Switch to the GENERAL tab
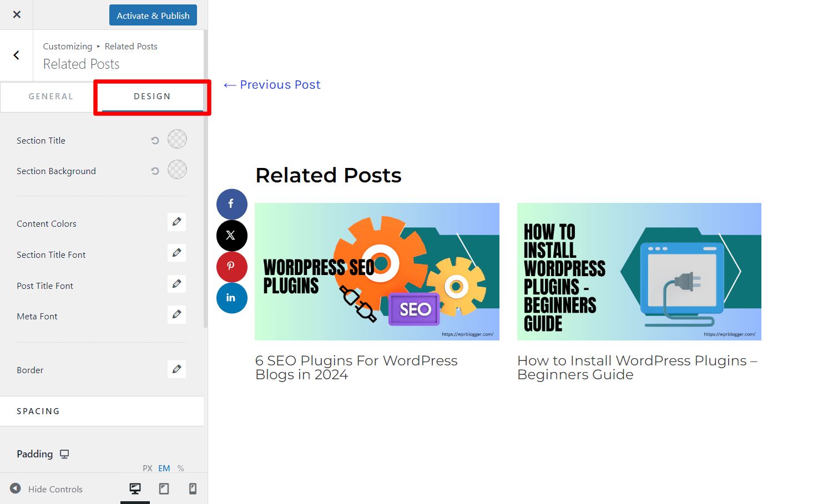 (51, 96)
